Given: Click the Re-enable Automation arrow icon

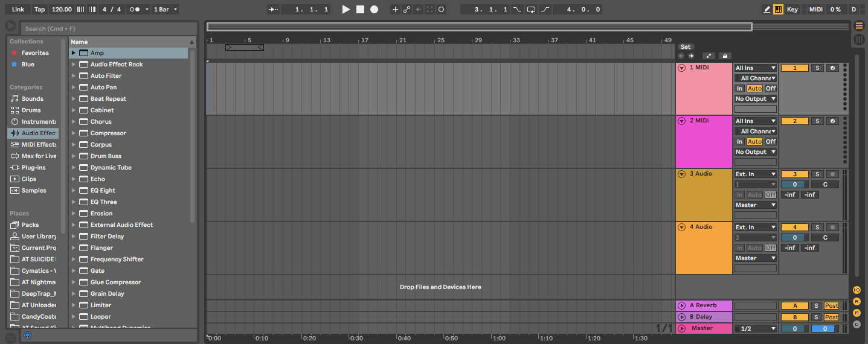Looking at the screenshot, I should coord(418,9).
